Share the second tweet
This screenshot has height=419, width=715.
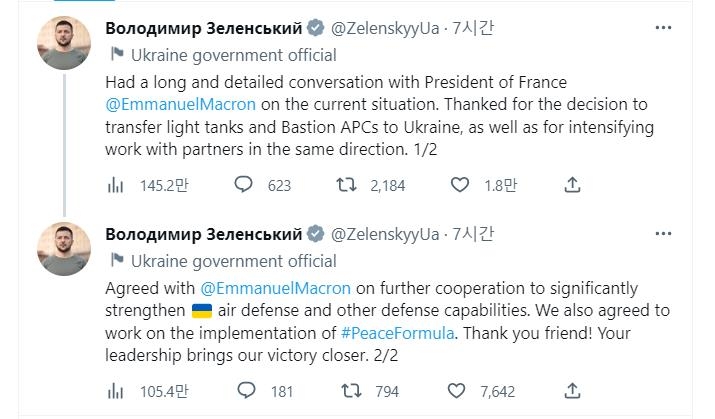click(x=572, y=390)
